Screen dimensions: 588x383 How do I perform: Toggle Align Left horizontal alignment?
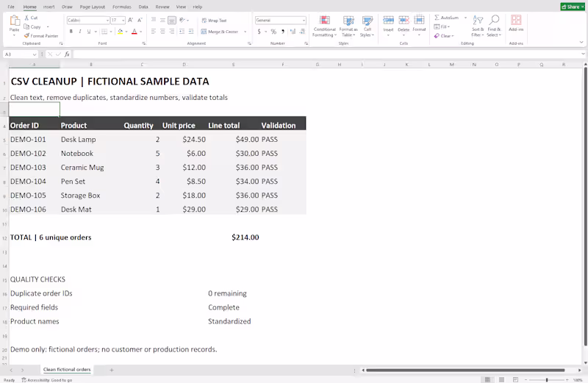(x=154, y=32)
